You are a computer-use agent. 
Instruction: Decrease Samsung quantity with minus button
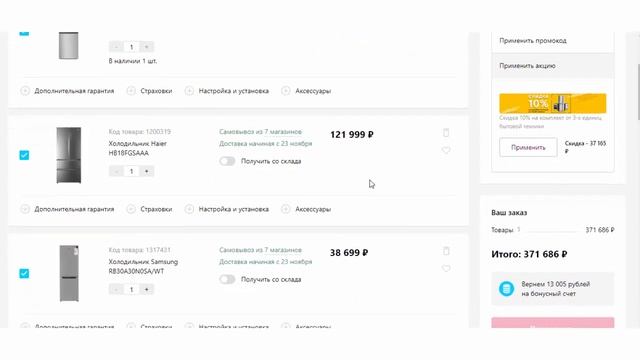(x=116, y=289)
